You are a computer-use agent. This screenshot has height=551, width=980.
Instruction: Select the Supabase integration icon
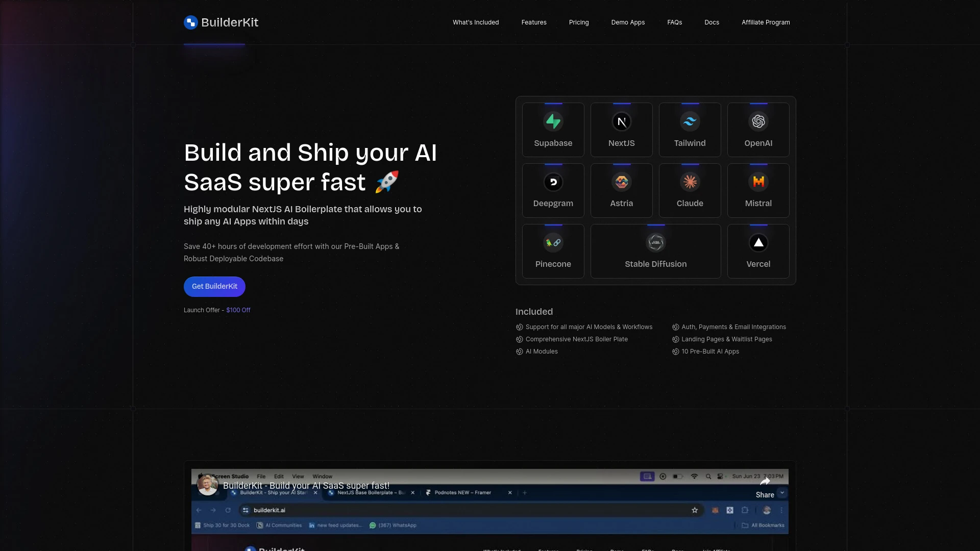(x=553, y=121)
